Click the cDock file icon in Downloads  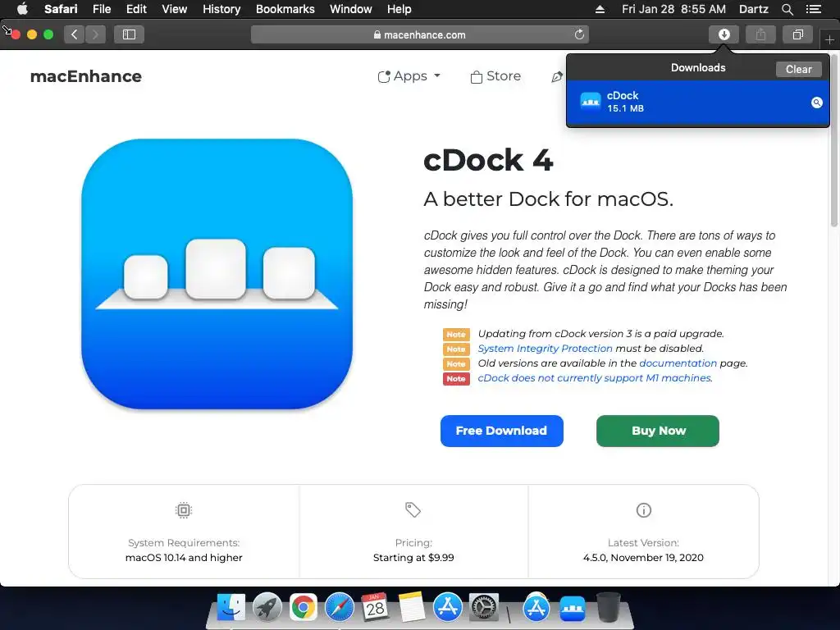(x=591, y=101)
